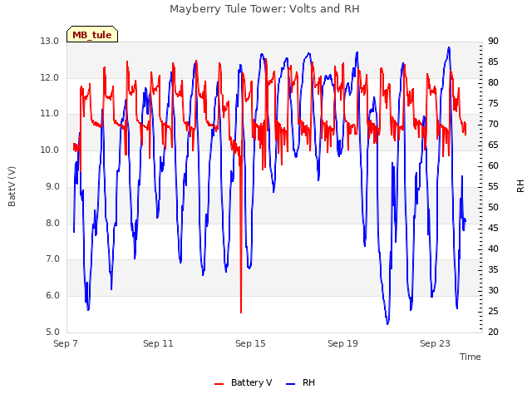Click the 90 RH tick label
Viewport: 532px width, 399px height.
pos(493,41)
